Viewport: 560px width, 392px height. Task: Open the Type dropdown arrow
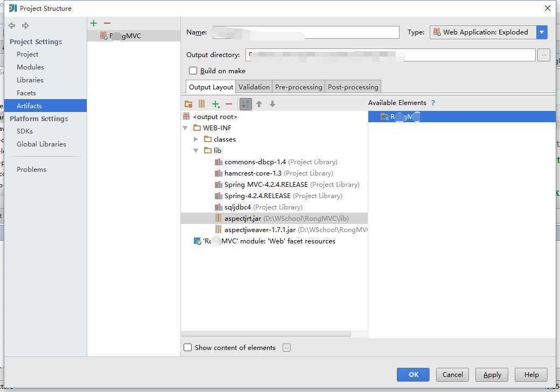pyautogui.click(x=542, y=32)
